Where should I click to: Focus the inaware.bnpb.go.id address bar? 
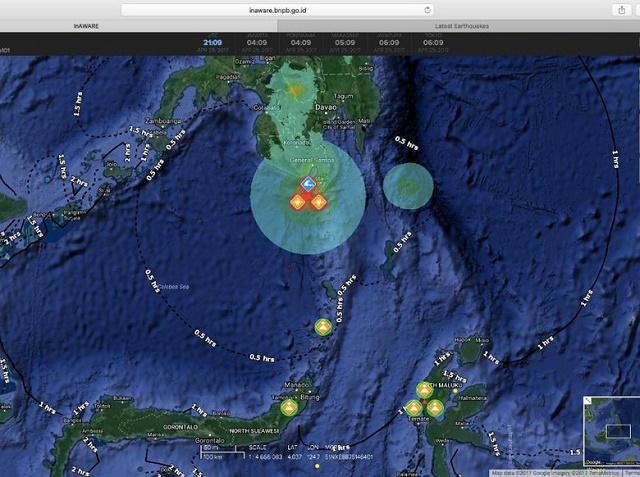pos(277,10)
